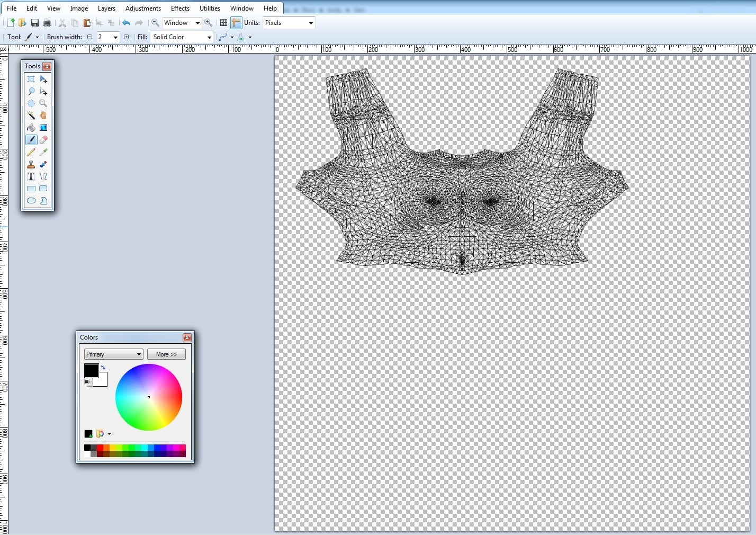The height and width of the screenshot is (535, 756).
Task: Open the Effects menu
Action: pyautogui.click(x=180, y=8)
